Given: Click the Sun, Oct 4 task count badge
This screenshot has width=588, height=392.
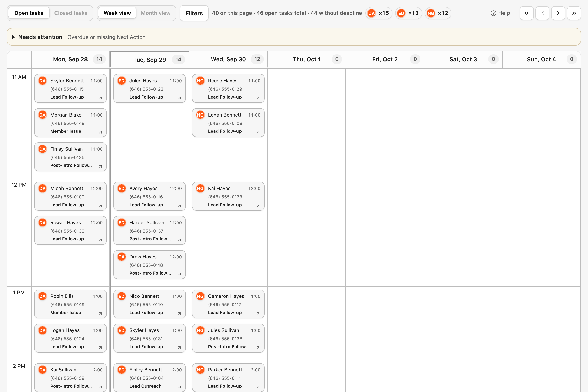Looking at the screenshot, I should [x=572, y=59].
